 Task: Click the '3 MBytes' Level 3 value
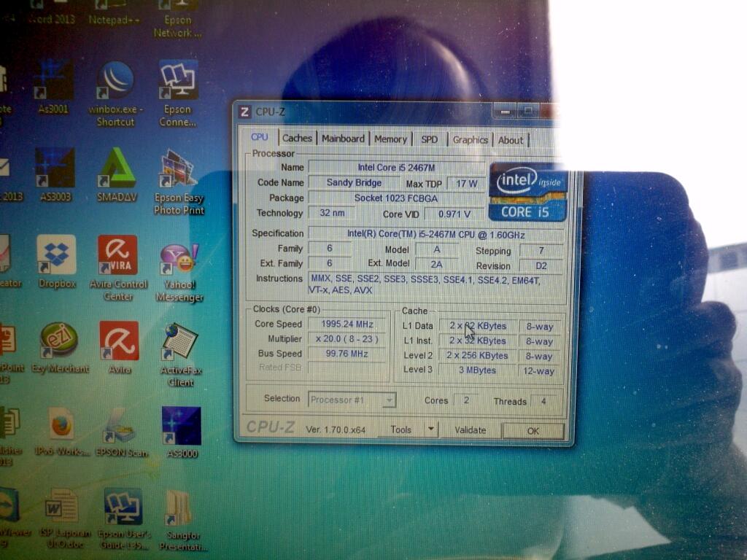(477, 370)
